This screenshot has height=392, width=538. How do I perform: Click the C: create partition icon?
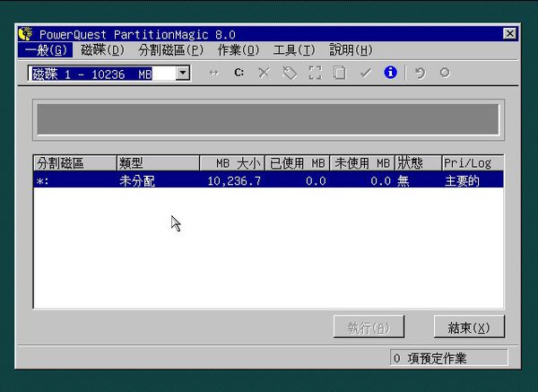(239, 73)
